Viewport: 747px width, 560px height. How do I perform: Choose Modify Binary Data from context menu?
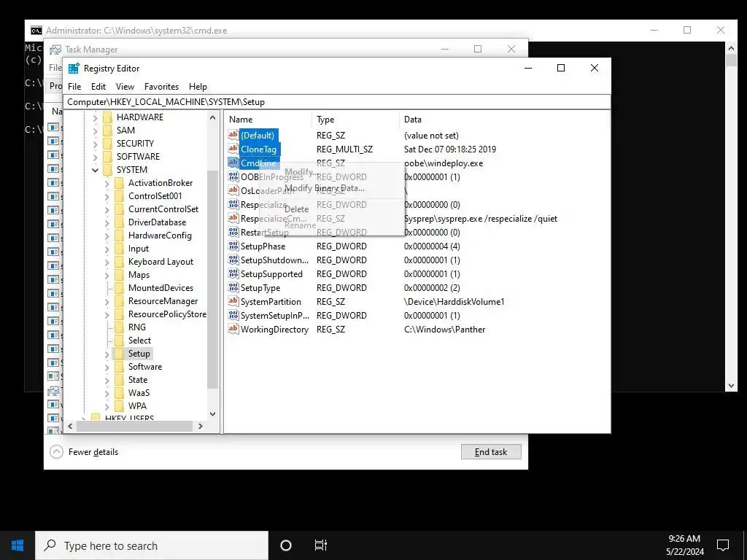pyautogui.click(x=325, y=188)
